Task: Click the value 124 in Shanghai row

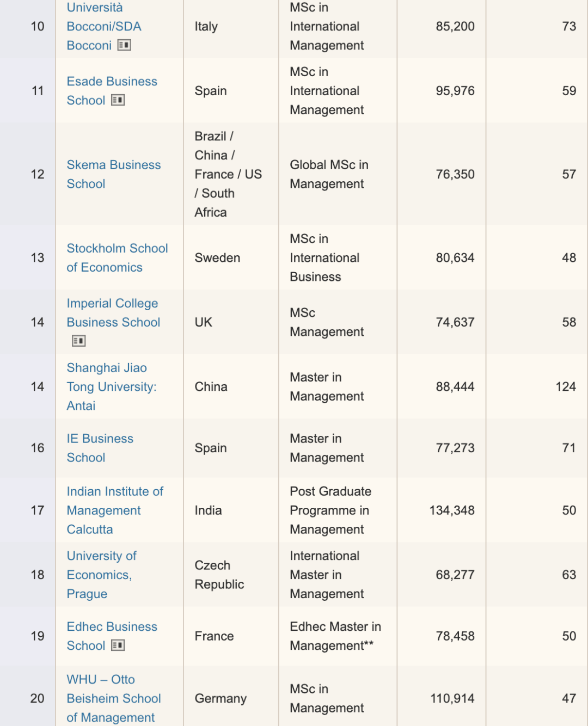Action: coord(566,387)
